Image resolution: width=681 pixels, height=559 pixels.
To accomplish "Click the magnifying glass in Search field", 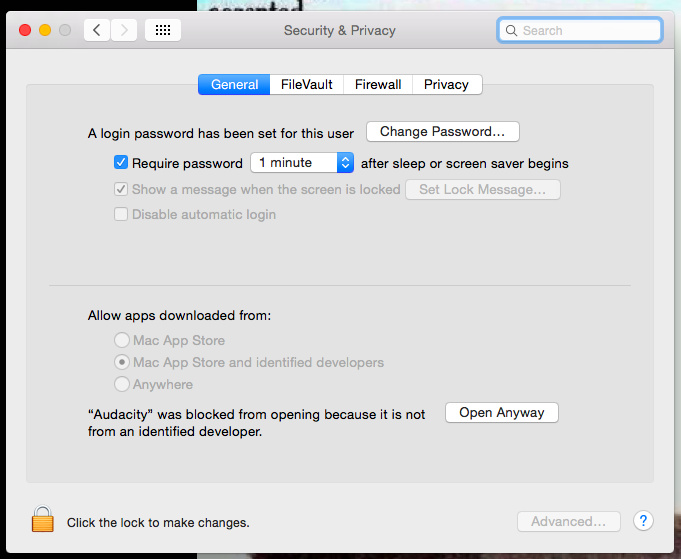I will point(512,31).
